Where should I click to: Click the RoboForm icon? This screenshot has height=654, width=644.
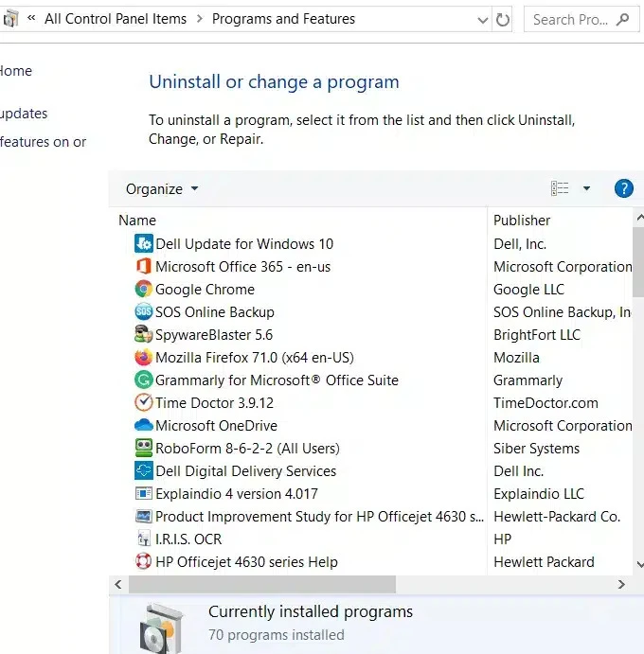(144, 448)
